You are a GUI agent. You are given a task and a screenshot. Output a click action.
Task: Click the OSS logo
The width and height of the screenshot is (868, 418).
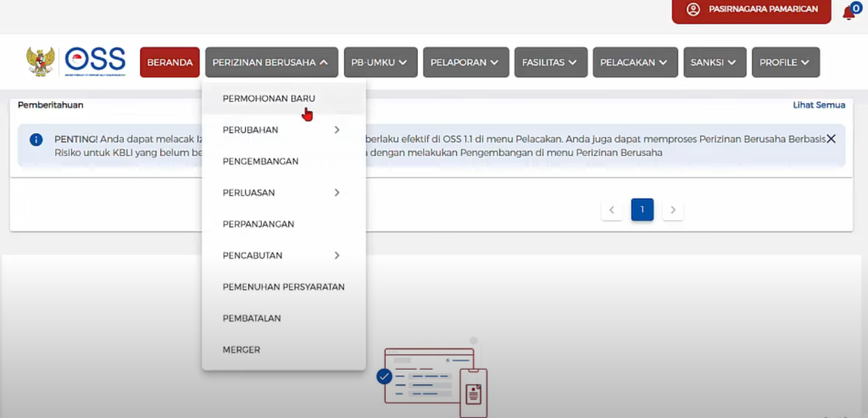95,61
